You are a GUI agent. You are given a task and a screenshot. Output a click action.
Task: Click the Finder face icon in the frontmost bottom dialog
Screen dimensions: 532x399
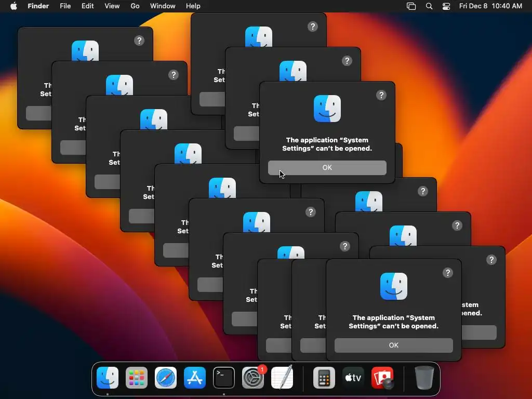click(x=394, y=286)
